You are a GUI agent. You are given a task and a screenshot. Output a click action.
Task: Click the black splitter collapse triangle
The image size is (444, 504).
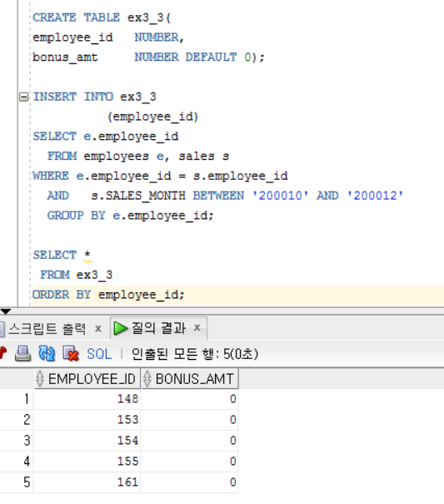click(6, 311)
